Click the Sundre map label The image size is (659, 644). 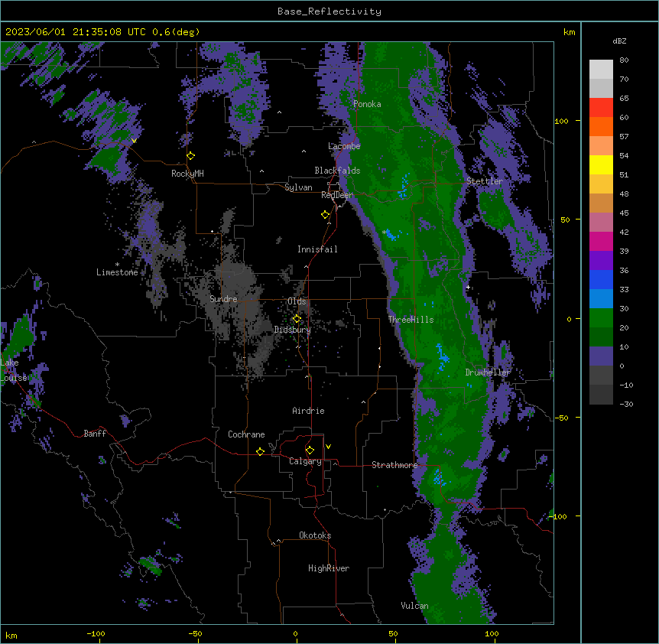(223, 299)
